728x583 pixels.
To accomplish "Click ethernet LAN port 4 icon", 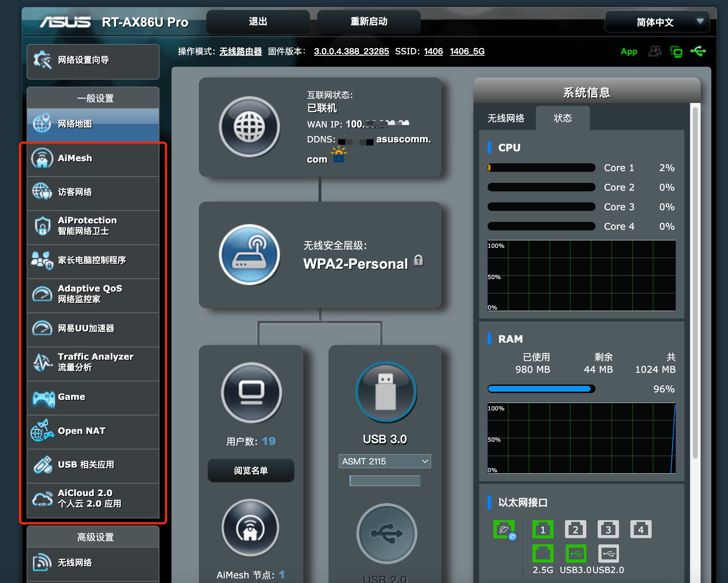I will click(x=641, y=529).
